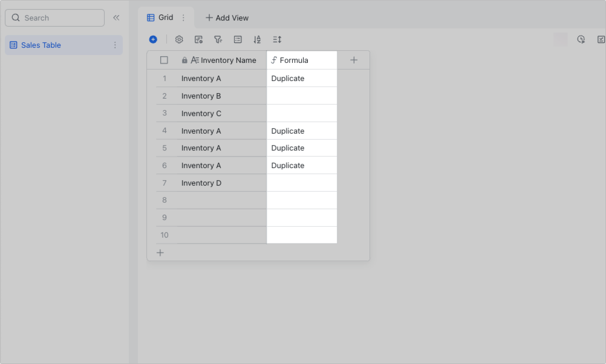Open the field configuration icon on the toolbar
Image resolution: width=606 pixels, height=364 pixels.
[x=198, y=39]
